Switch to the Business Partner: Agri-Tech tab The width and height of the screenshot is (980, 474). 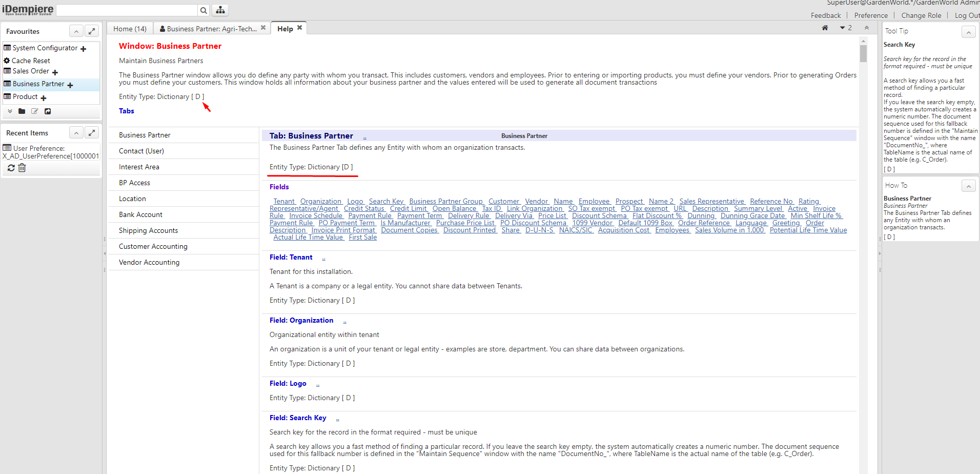pyautogui.click(x=209, y=28)
